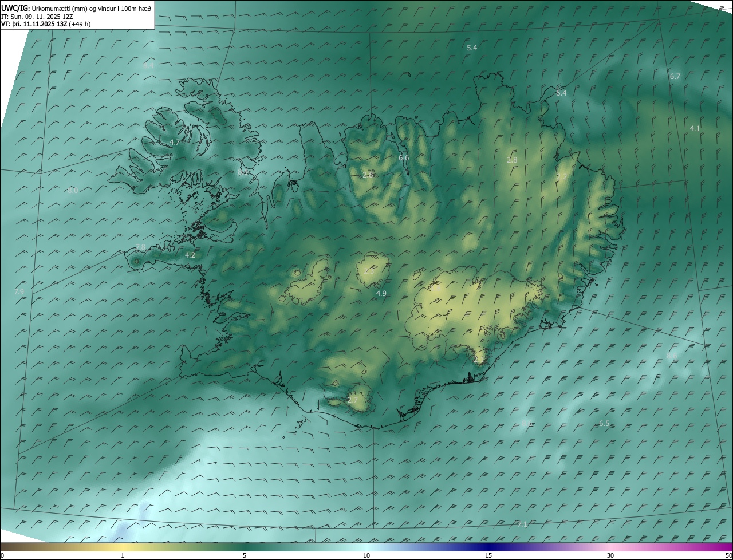Select the initialization time line 'IT: Sun. 09. 11. 2025 12Z'
733x560 pixels.
[37, 17]
